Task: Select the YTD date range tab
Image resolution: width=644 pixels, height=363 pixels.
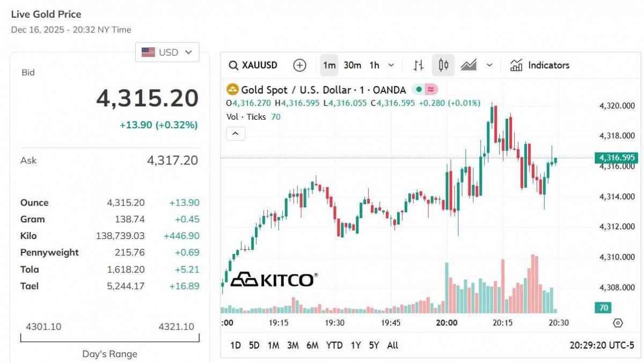Action: coord(334,345)
